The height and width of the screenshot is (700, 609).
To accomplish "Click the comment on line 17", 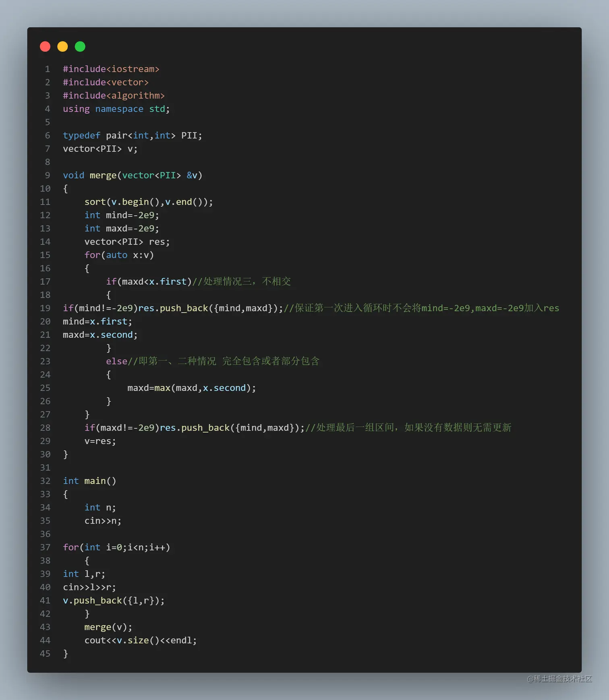I will point(242,282).
